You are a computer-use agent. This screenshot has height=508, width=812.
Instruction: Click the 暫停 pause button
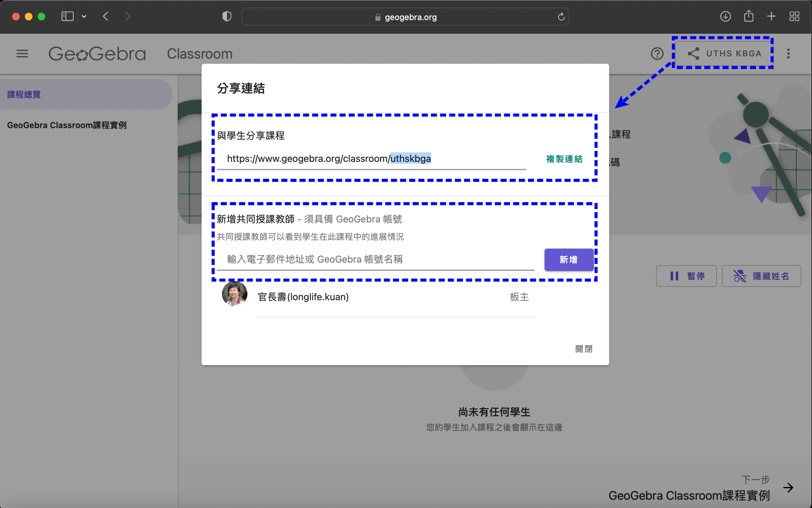686,276
